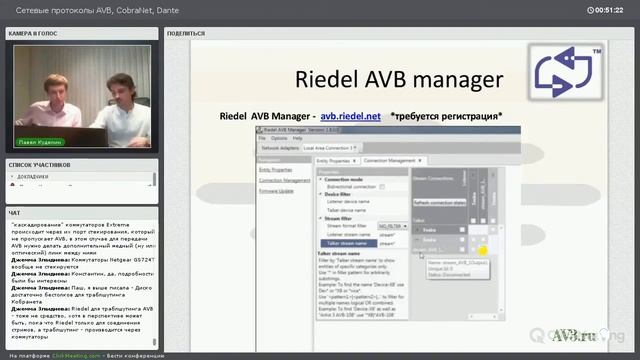Open the Stream format filter NO_FILTER dropdown
The width and height of the screenshot is (640, 360).
393,226
